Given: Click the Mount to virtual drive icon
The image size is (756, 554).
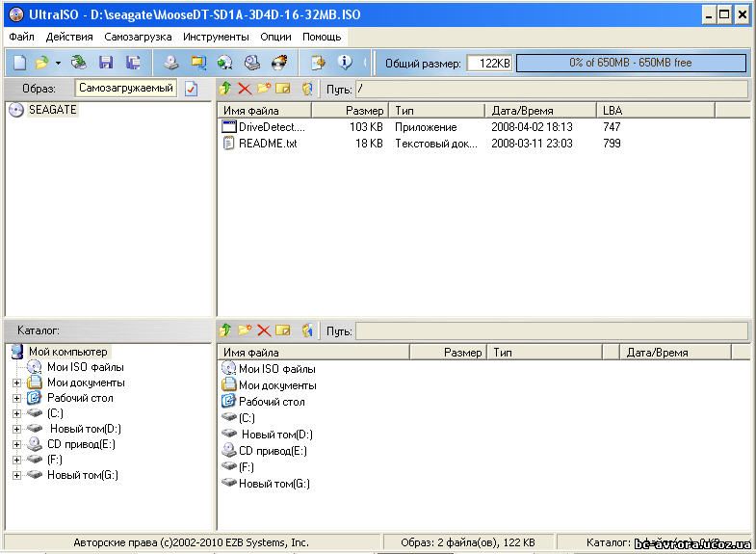Looking at the screenshot, I should [251, 63].
